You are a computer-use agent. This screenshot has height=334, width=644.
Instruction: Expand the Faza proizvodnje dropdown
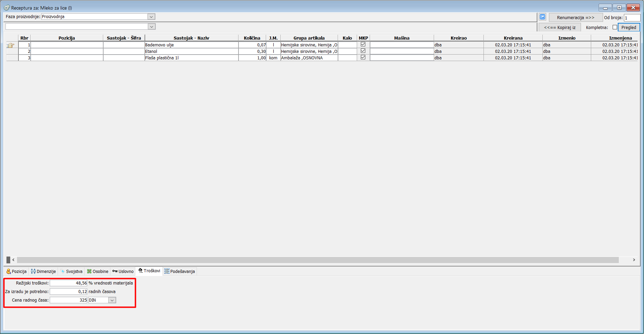click(151, 17)
